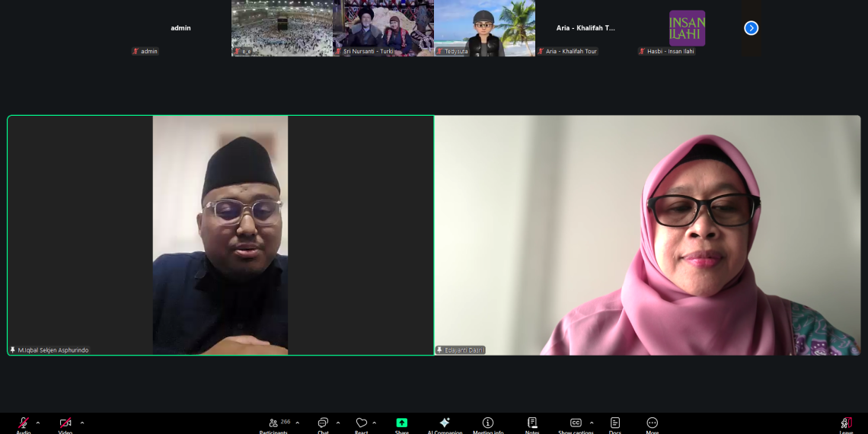
Task: Select M.Iqbal's pinned video in the main view
Action: tap(220, 235)
